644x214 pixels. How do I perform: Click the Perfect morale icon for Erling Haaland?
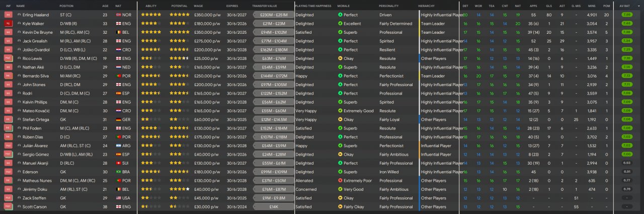[x=340, y=15]
